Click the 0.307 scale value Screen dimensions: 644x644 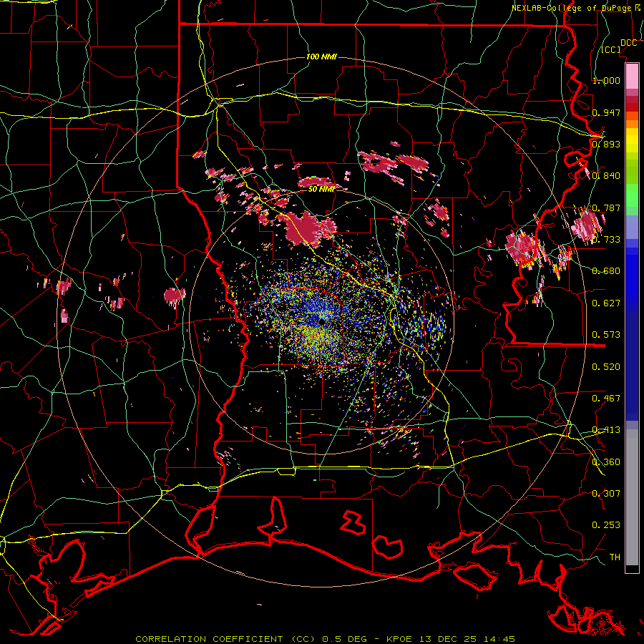pos(606,494)
